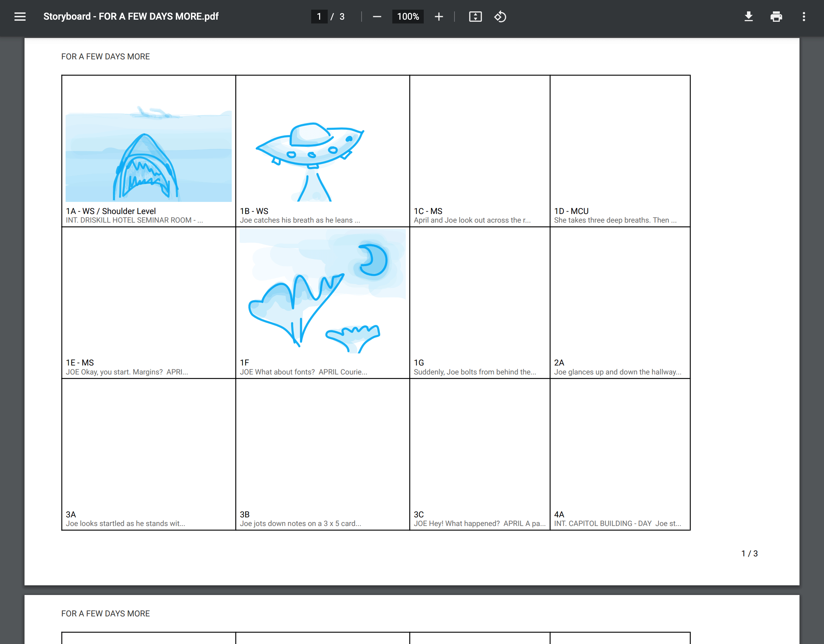Download the PDF file
824x644 pixels.
[749, 17]
